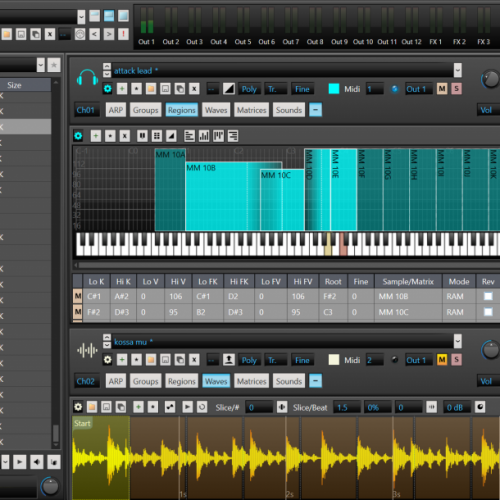Click the green plus icon in Ch01 toolbar

click(x=122, y=89)
